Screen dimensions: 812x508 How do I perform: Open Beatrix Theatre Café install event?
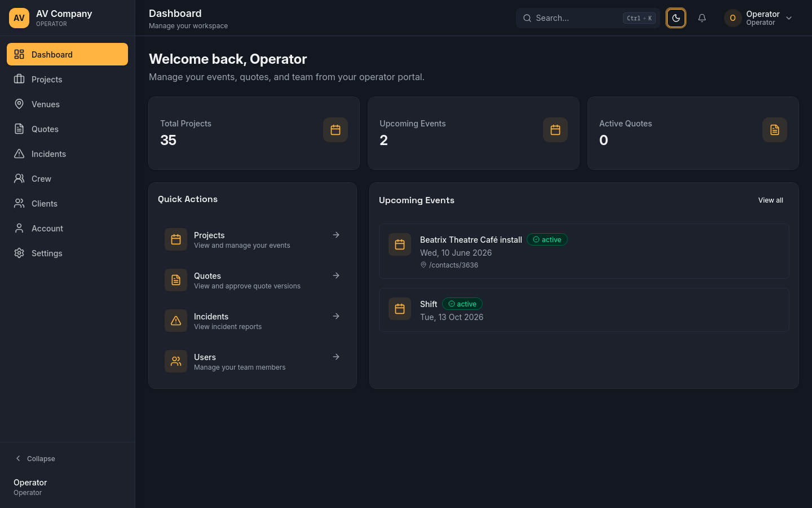[584, 251]
